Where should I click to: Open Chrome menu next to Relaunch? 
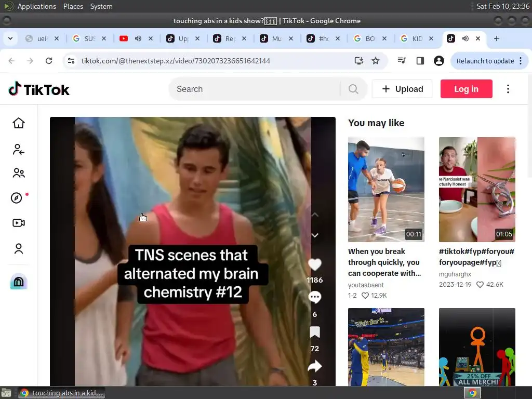tap(521, 61)
